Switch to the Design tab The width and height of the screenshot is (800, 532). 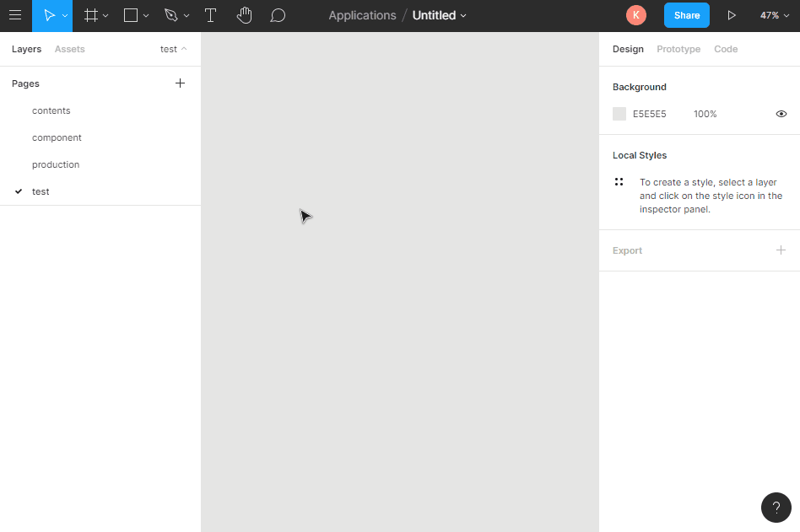(628, 49)
